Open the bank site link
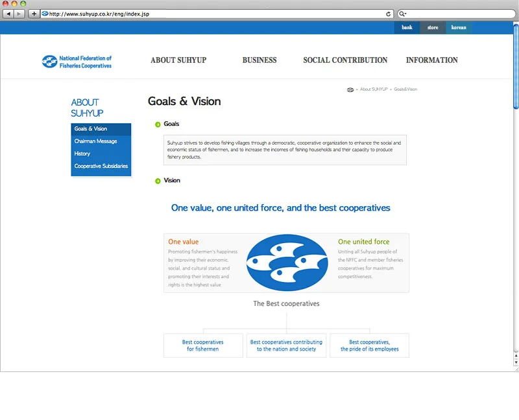Screen dimensions: 519x420 pos(407,27)
